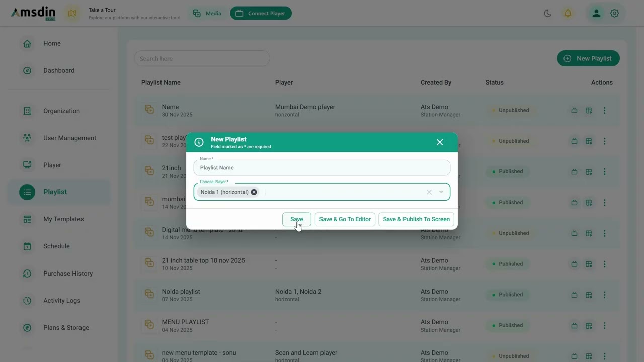Click Save & Go To Editor button
The image size is (644, 362).
tap(345, 219)
